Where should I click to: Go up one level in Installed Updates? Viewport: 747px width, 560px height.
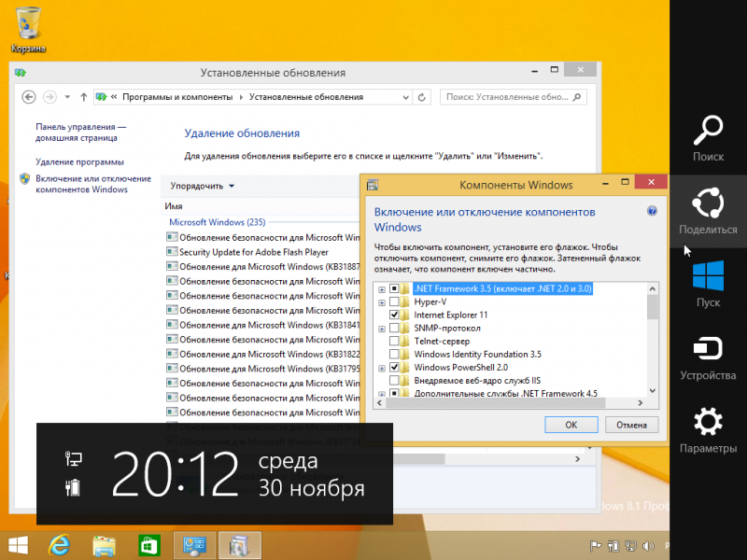point(84,97)
